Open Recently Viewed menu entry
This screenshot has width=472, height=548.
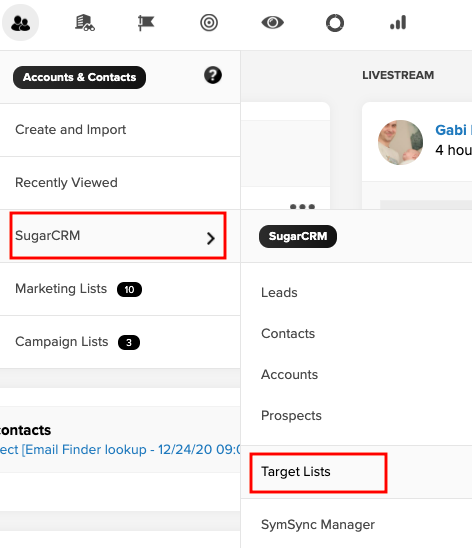(x=120, y=183)
